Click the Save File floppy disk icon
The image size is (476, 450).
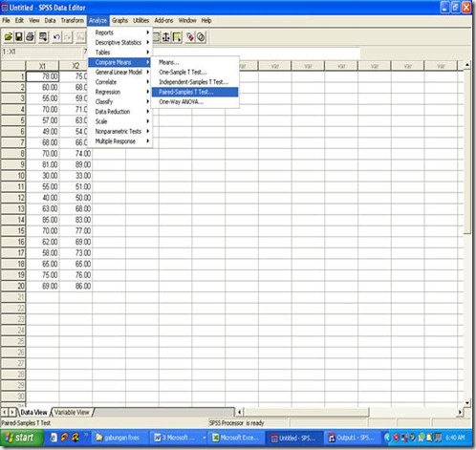19,37
